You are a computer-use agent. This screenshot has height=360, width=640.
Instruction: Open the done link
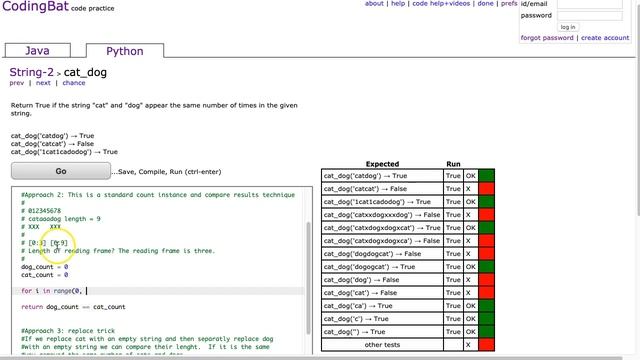pos(485,4)
